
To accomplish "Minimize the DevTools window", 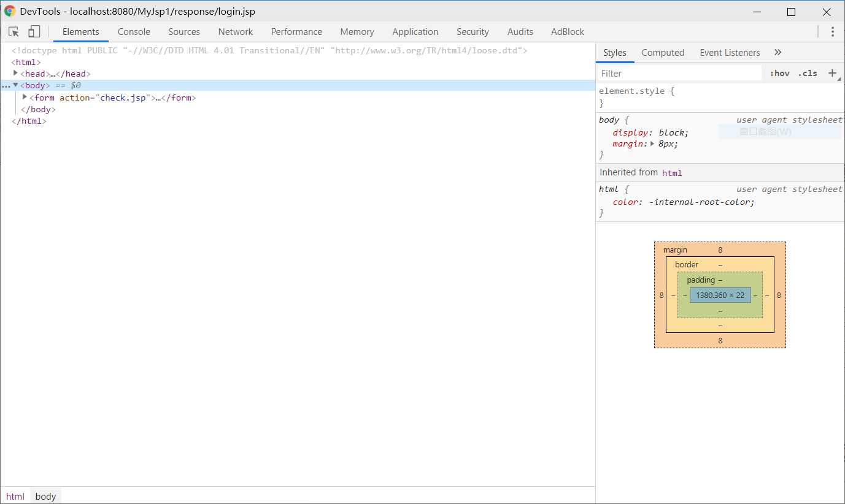I will pyautogui.click(x=757, y=12).
